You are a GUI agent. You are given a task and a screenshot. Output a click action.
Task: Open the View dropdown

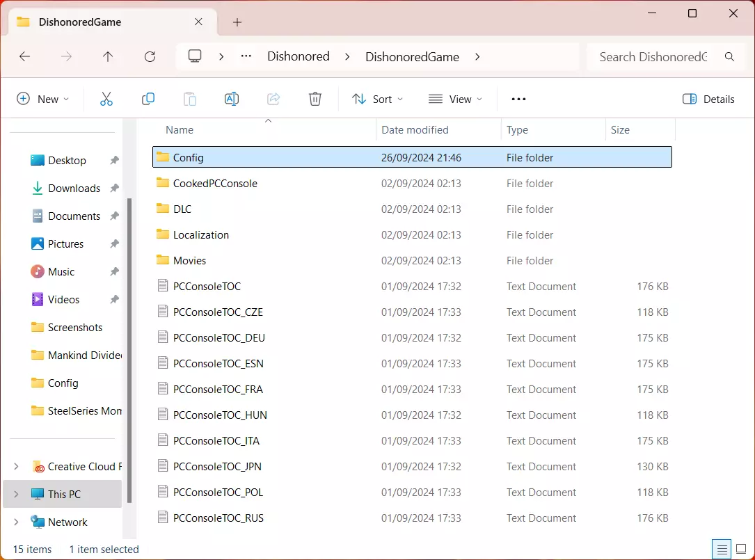[x=455, y=99]
